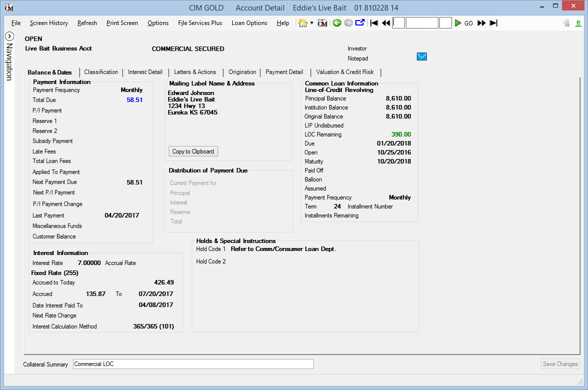Click the rewind double-arrow icon
The height and width of the screenshot is (390, 588).
(x=386, y=23)
